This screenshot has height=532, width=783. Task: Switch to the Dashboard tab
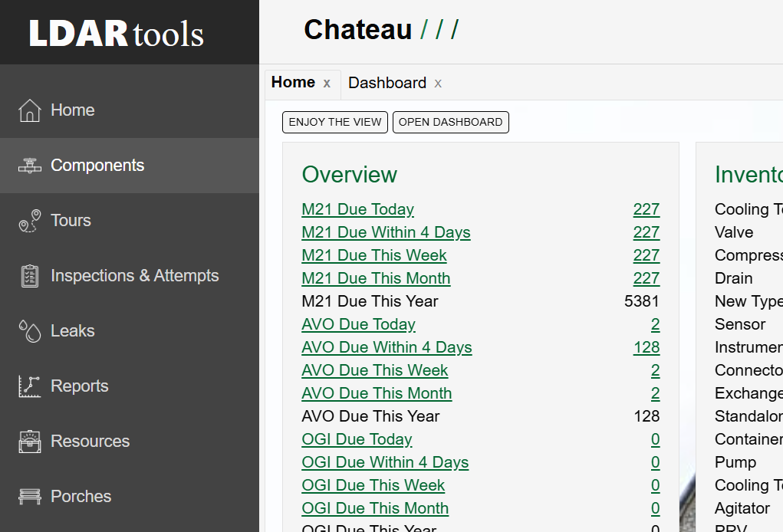[387, 83]
